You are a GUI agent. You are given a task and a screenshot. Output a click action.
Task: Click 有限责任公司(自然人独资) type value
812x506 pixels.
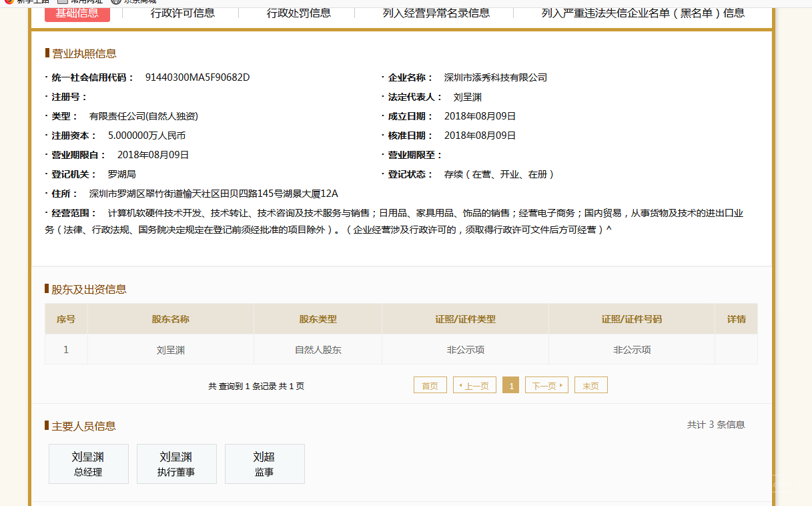[143, 116]
